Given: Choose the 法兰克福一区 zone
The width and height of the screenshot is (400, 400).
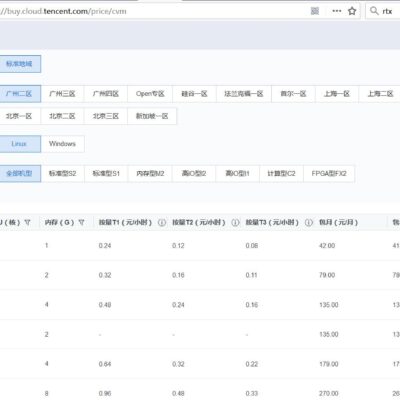Looking at the screenshot, I should [244, 94].
